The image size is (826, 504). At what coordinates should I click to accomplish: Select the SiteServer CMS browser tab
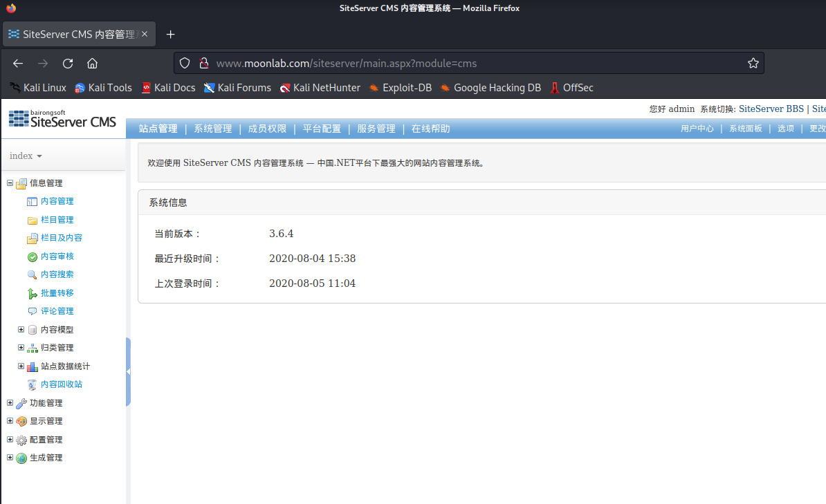click(x=79, y=35)
